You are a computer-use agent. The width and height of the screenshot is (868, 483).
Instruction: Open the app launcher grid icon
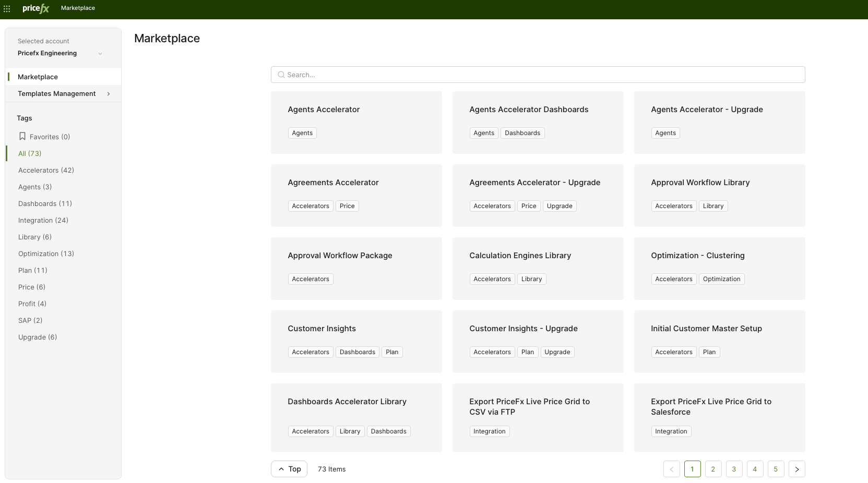pos(7,9)
